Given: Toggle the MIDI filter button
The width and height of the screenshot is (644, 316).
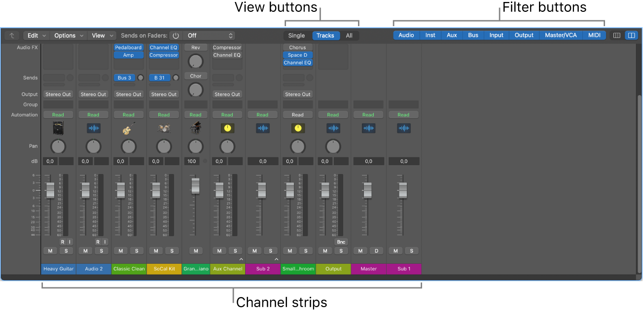Looking at the screenshot, I should click(x=594, y=35).
